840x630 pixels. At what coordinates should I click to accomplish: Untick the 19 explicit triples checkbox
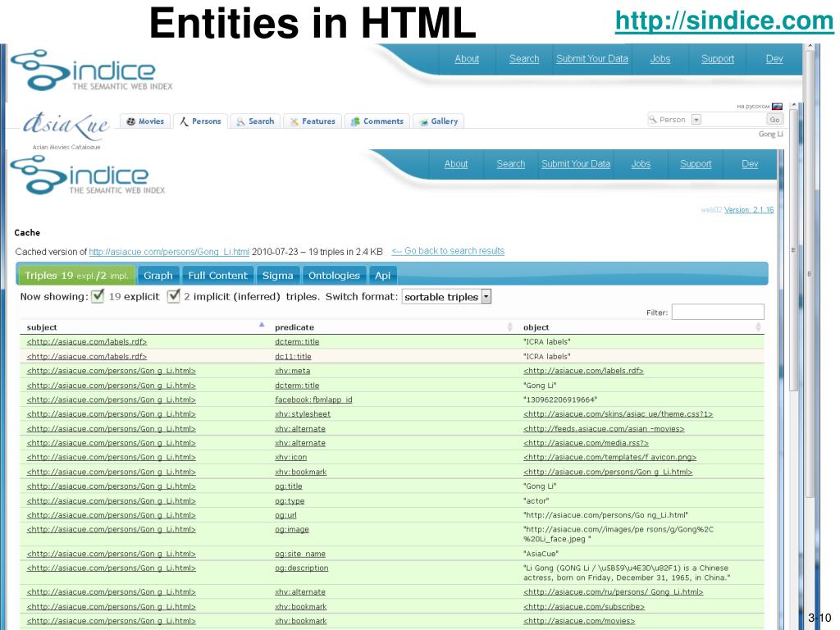click(x=98, y=295)
